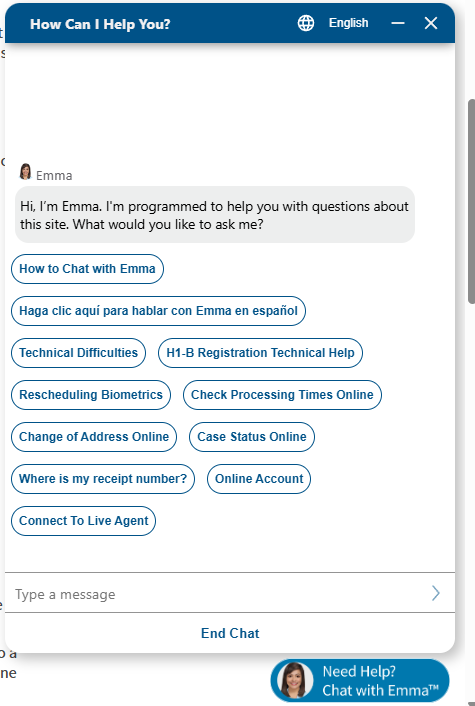Select the Online Account option
Image resolution: width=475 pixels, height=706 pixels.
pos(259,479)
